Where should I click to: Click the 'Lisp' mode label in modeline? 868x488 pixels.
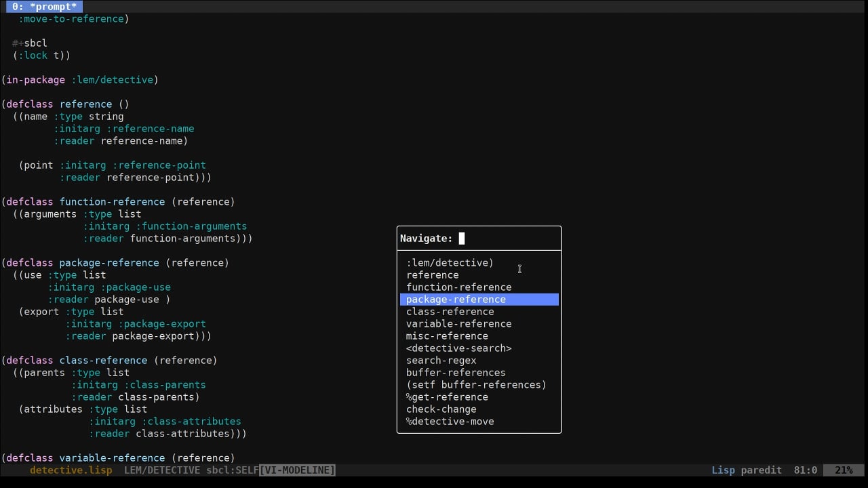pyautogui.click(x=723, y=470)
